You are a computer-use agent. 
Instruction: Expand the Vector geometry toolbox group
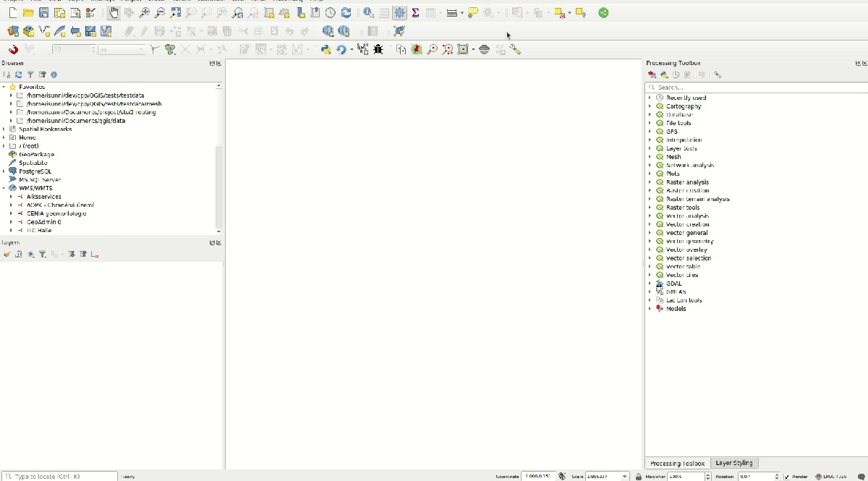coord(650,242)
